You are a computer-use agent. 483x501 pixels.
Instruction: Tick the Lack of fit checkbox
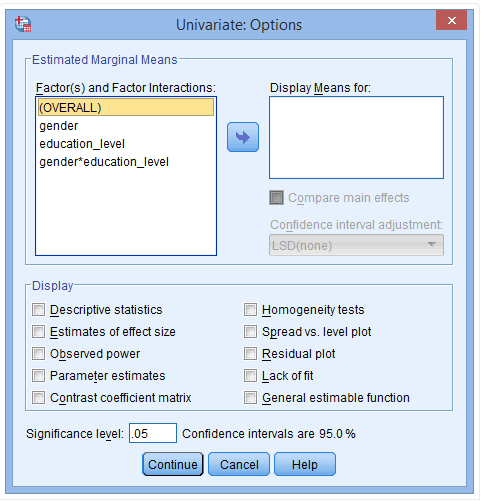point(250,376)
